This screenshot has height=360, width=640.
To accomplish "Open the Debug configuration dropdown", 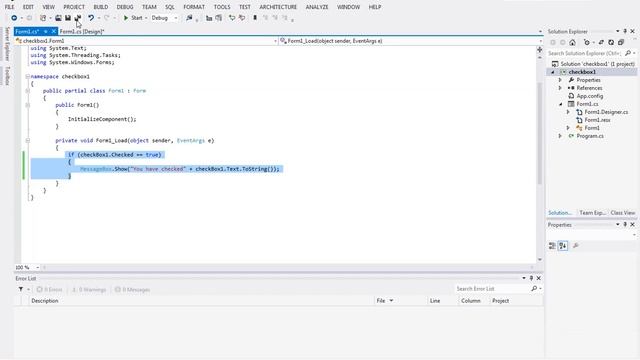I will point(164,18).
